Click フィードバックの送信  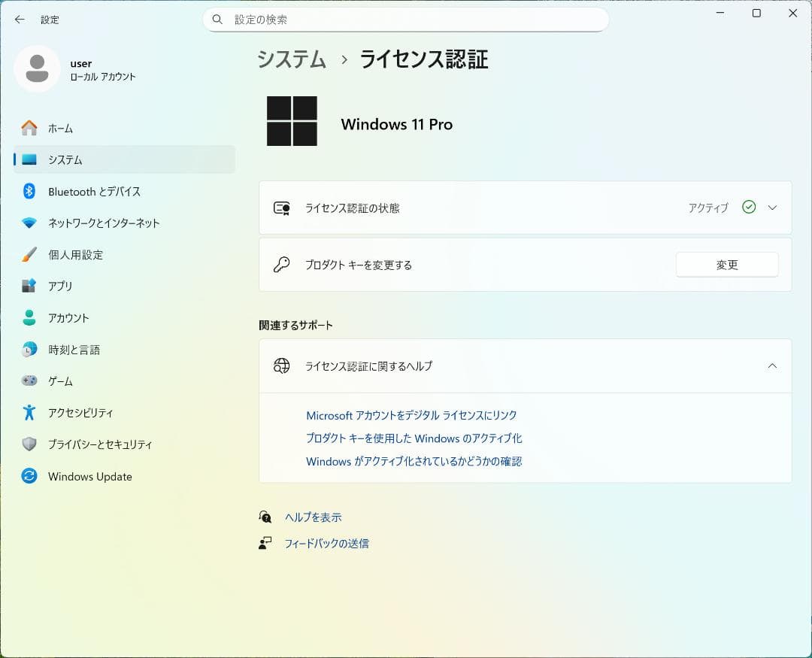point(326,543)
